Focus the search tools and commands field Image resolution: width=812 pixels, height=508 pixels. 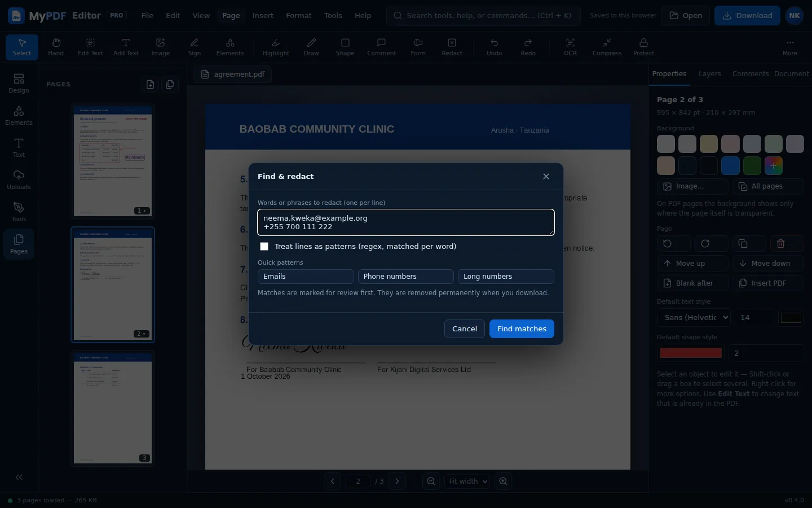tap(483, 16)
